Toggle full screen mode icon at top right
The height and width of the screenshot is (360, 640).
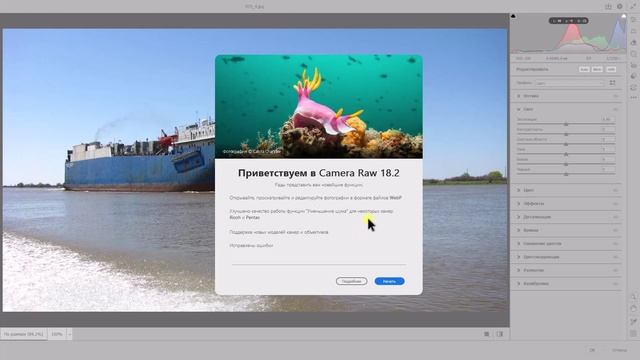click(x=633, y=7)
